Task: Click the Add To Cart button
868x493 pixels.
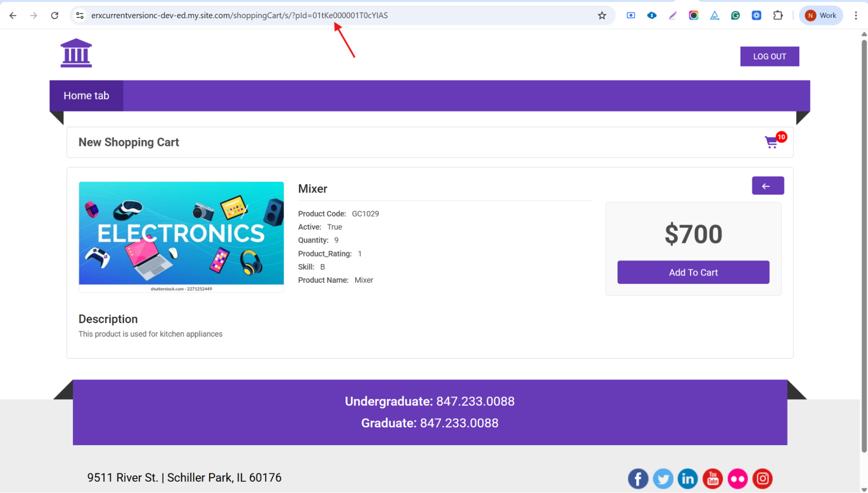Action: pos(693,272)
